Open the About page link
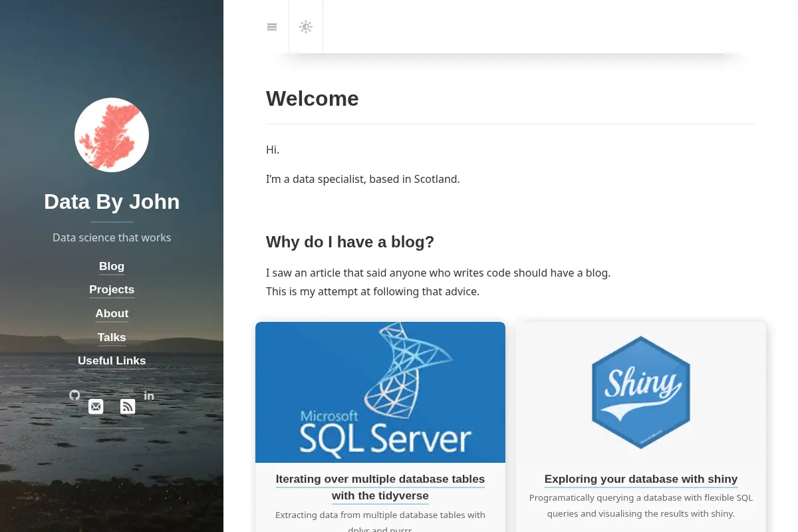798x532 pixels. (x=112, y=313)
